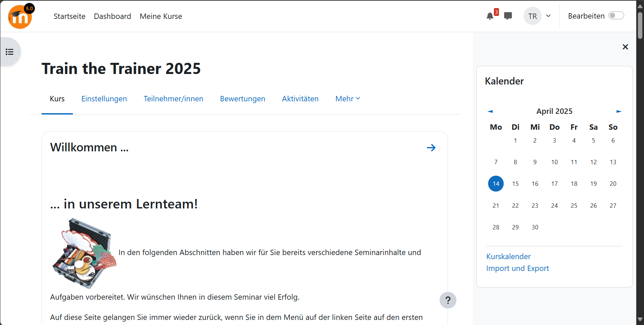Open the TR user avatar menu
Screen dimensions: 644x325
[532, 16]
